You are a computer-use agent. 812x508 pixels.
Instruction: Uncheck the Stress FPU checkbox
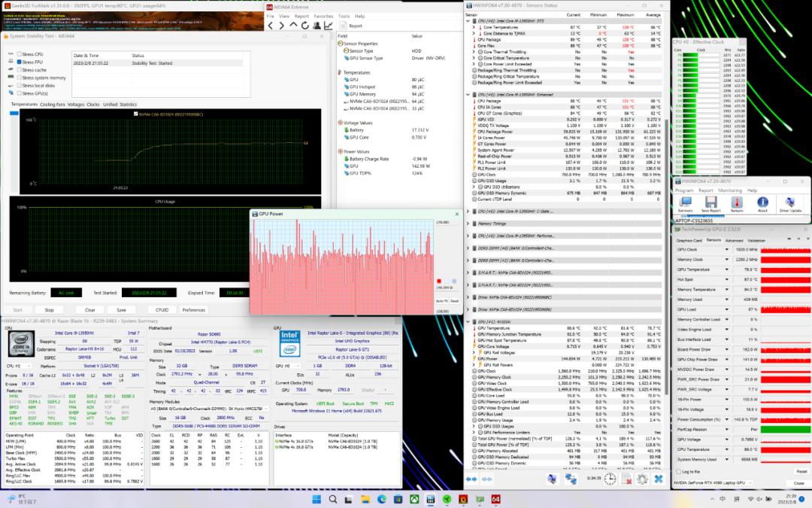[20, 62]
